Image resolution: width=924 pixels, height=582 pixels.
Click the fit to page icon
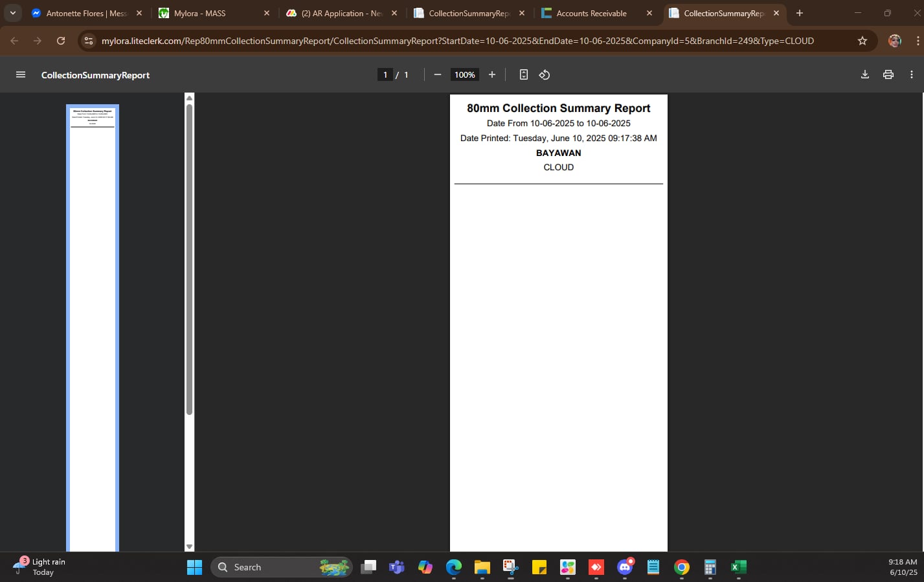pyautogui.click(x=523, y=75)
